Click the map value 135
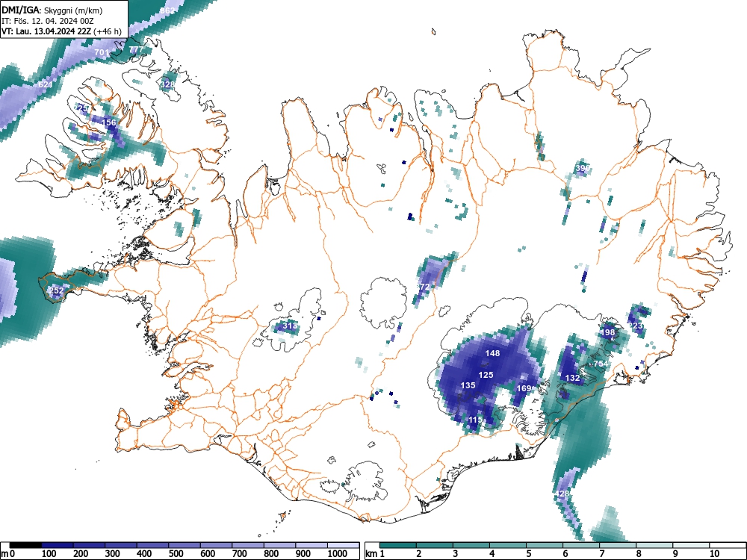747x560 pixels. coord(468,385)
